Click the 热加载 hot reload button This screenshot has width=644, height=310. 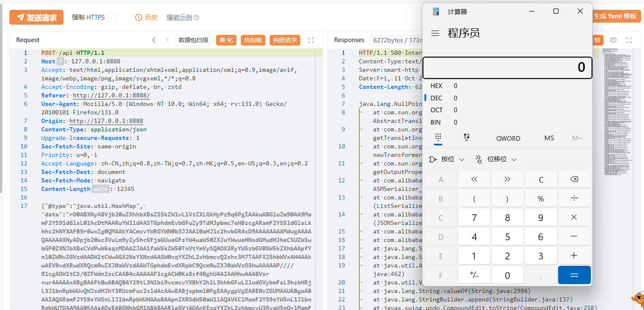click(x=253, y=40)
